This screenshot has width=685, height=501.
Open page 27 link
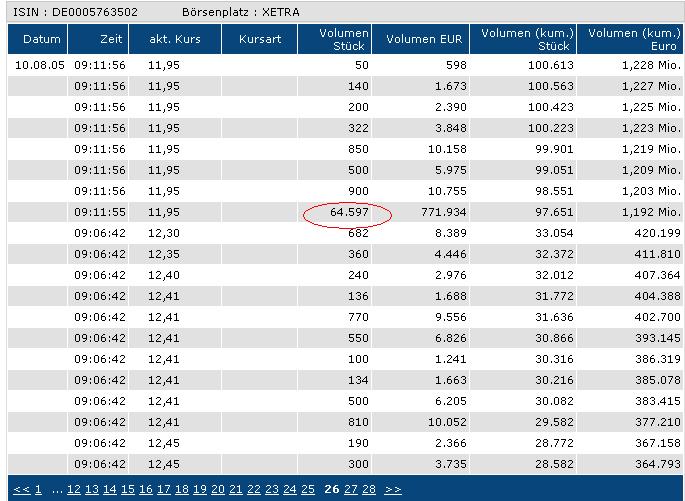pyautogui.click(x=350, y=489)
